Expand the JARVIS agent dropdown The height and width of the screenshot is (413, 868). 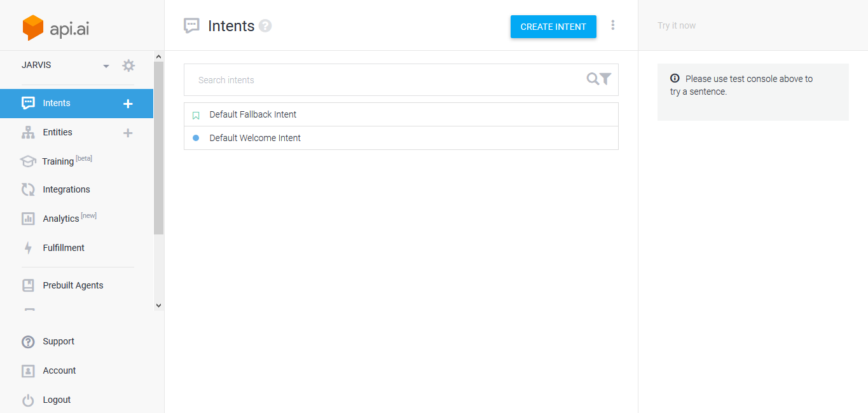coord(106,65)
